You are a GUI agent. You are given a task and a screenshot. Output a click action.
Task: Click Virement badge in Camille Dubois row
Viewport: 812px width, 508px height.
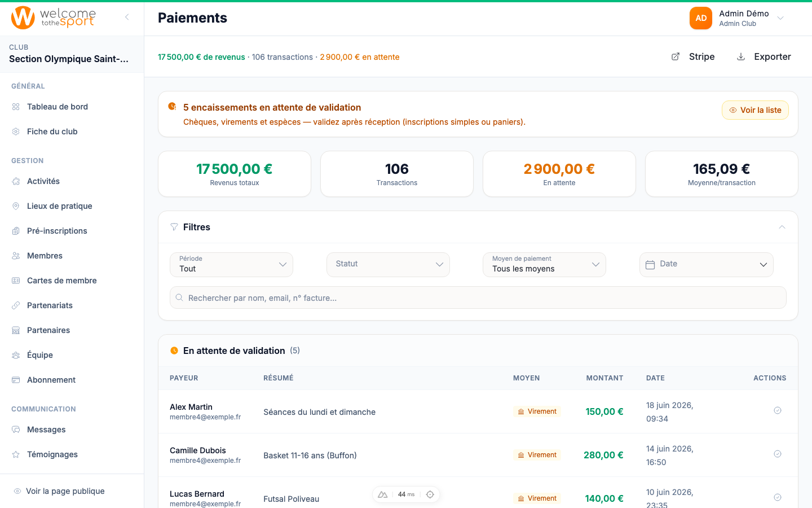point(537,455)
